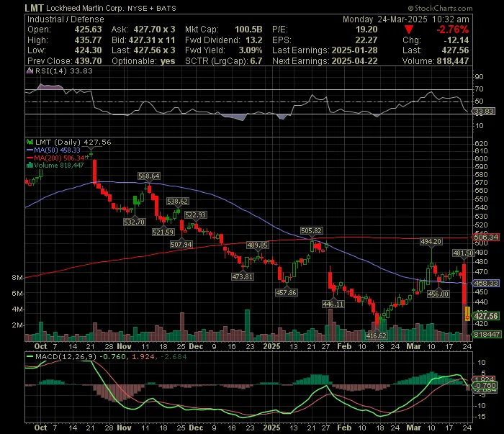Click the 494.20 price label
The image size is (504, 434).
tap(431, 241)
